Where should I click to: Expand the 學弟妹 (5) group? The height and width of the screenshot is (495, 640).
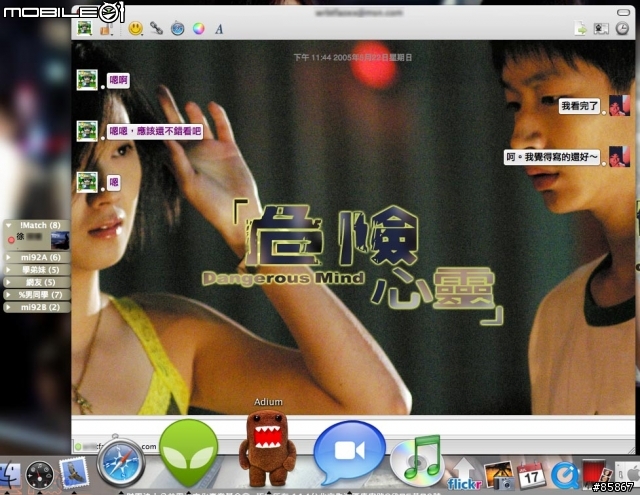8,270
